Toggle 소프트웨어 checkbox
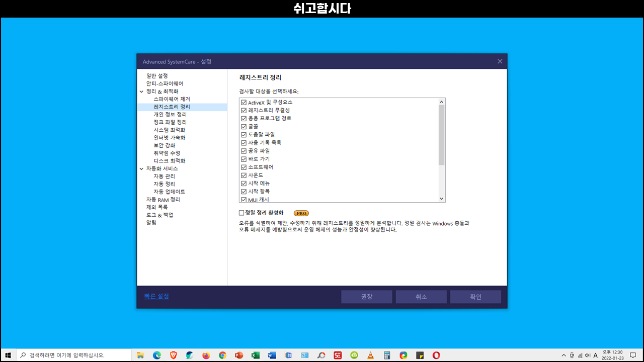Screen dimensions: 644x362 [x=244, y=167]
